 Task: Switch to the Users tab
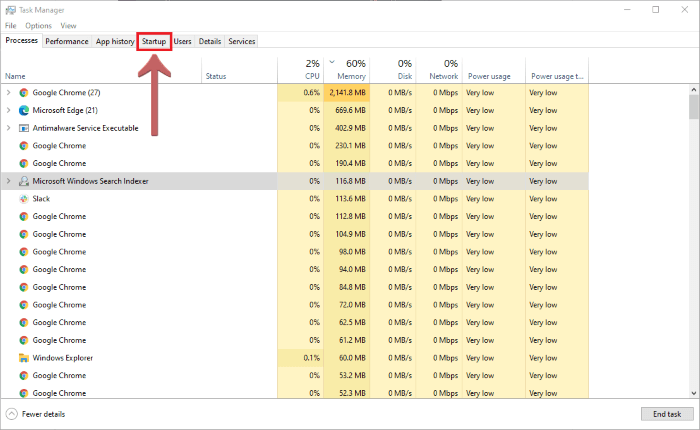183,41
